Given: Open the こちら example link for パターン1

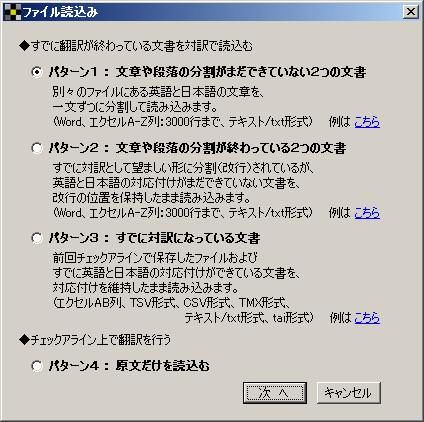Looking at the screenshot, I should tap(367, 122).
